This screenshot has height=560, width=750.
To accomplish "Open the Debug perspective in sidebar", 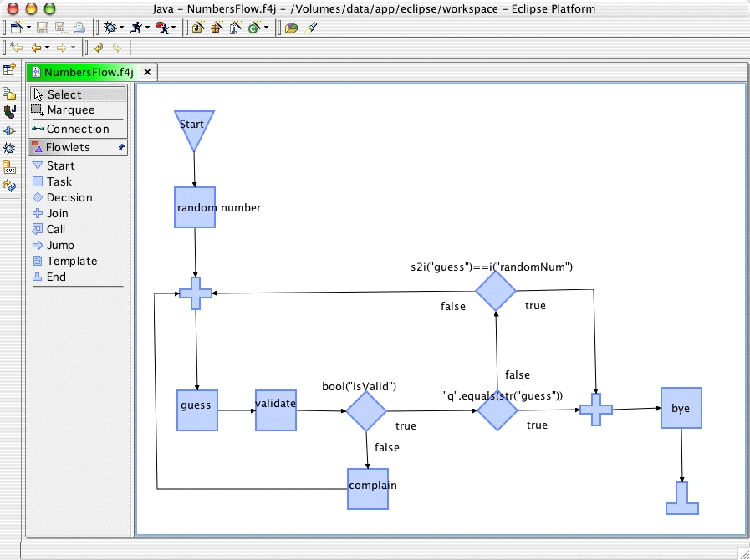I will pos(10,148).
